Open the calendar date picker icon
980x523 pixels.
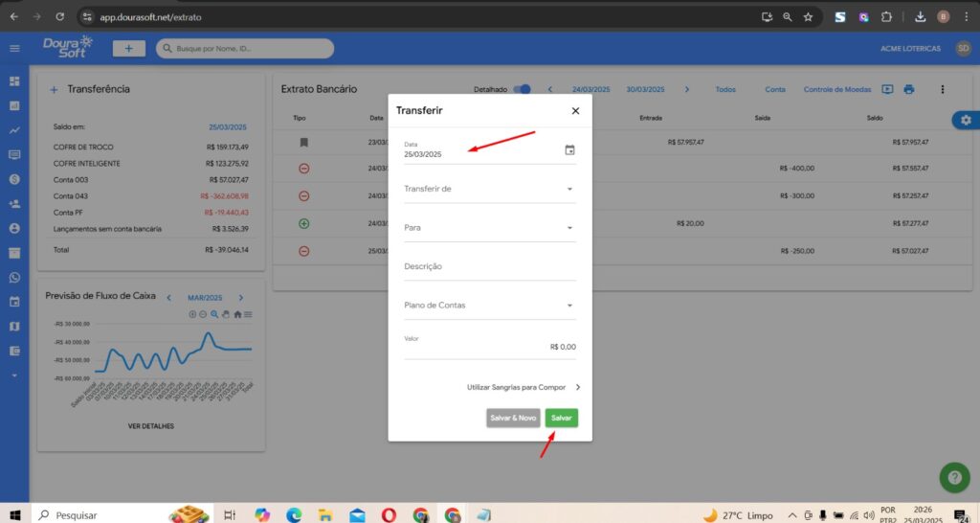[569, 150]
